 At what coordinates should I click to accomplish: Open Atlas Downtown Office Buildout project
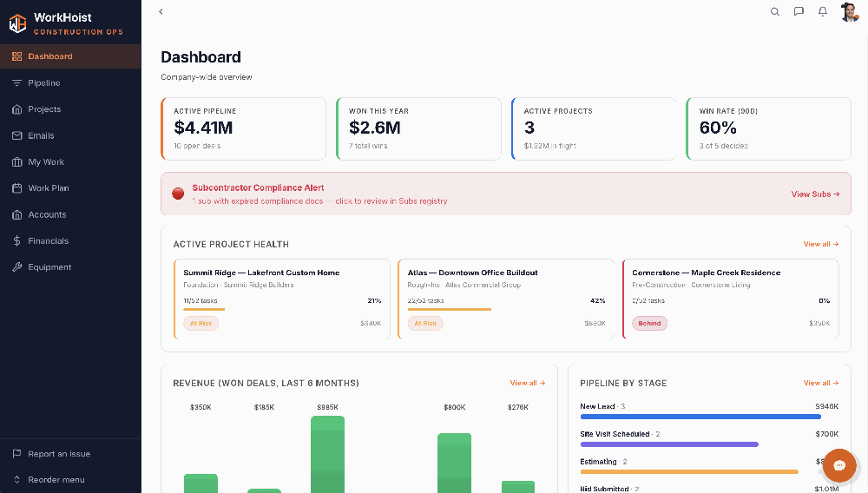click(506, 299)
